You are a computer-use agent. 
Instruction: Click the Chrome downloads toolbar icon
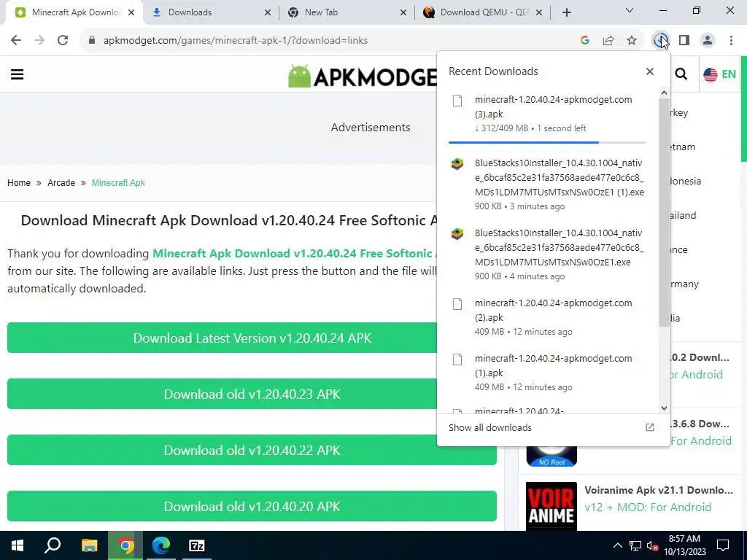pos(660,41)
